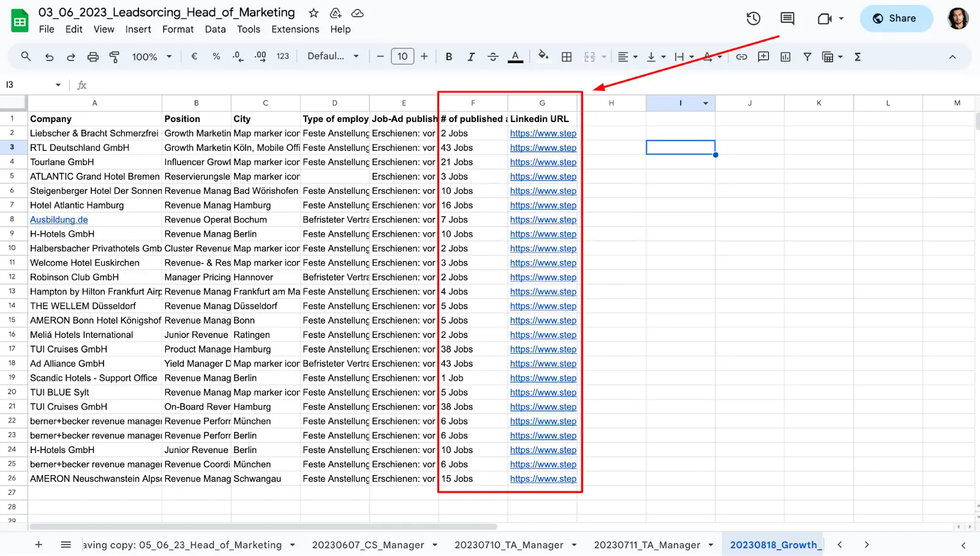Open the Extensions menu

[x=295, y=29]
